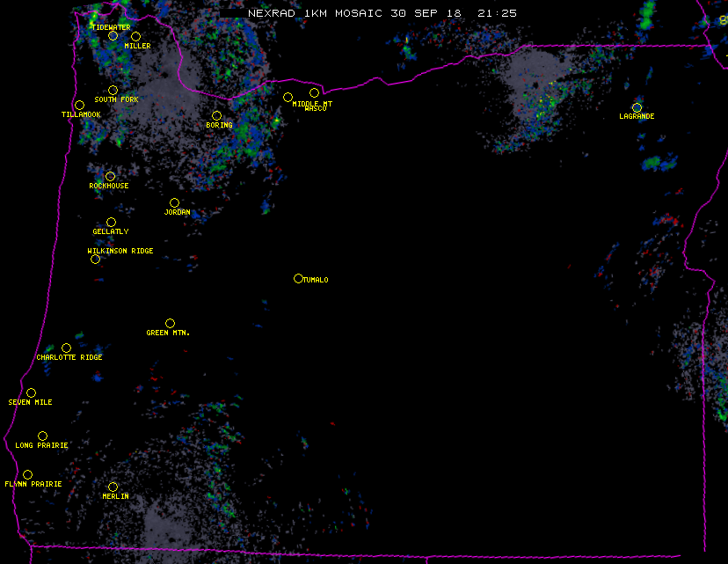Select the Flynn Prairie station label
This screenshot has height=564, width=728.
point(33,485)
